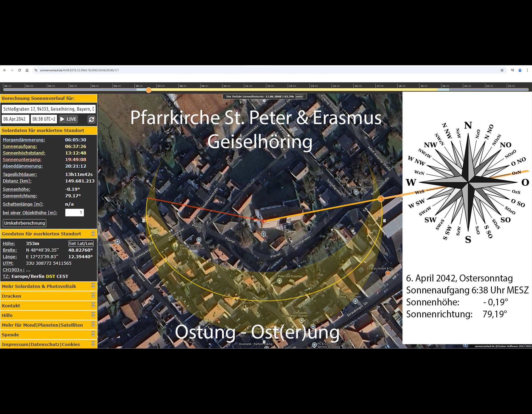Open the browser profile avatar
Screen dimensions: 532x414
(x=520, y=70)
